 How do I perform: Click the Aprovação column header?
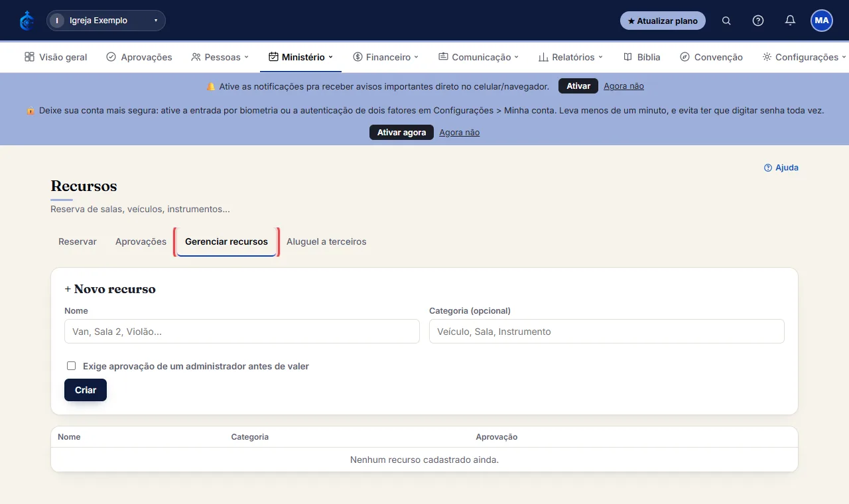[x=497, y=437]
